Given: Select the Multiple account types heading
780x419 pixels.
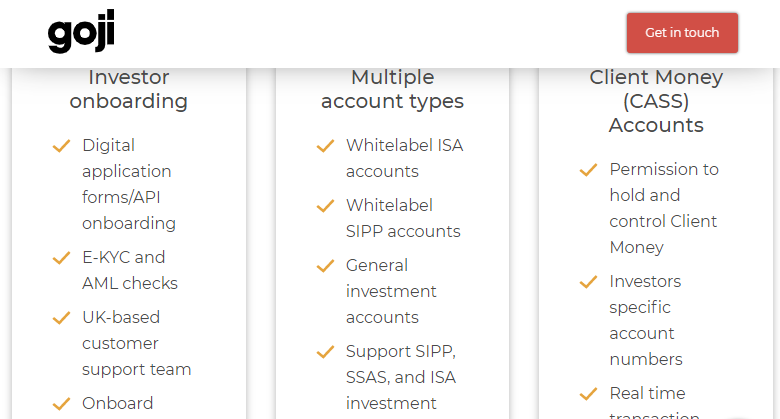Looking at the screenshot, I should pyautogui.click(x=392, y=89).
